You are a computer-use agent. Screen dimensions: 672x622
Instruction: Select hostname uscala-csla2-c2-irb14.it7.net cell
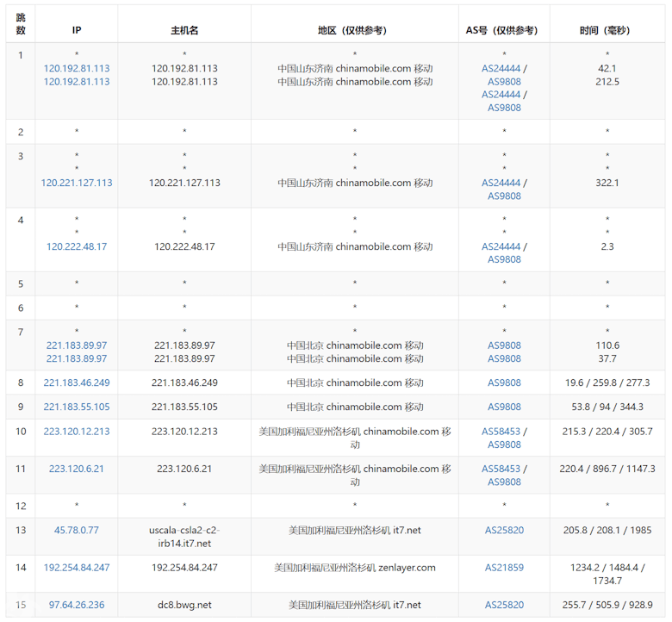[x=184, y=537]
